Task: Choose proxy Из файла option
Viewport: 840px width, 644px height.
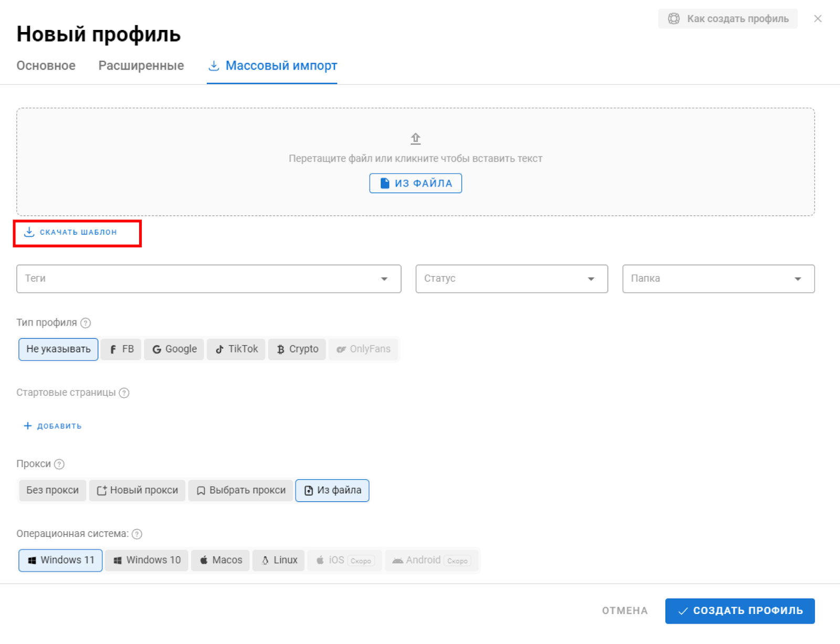Action: (x=332, y=490)
